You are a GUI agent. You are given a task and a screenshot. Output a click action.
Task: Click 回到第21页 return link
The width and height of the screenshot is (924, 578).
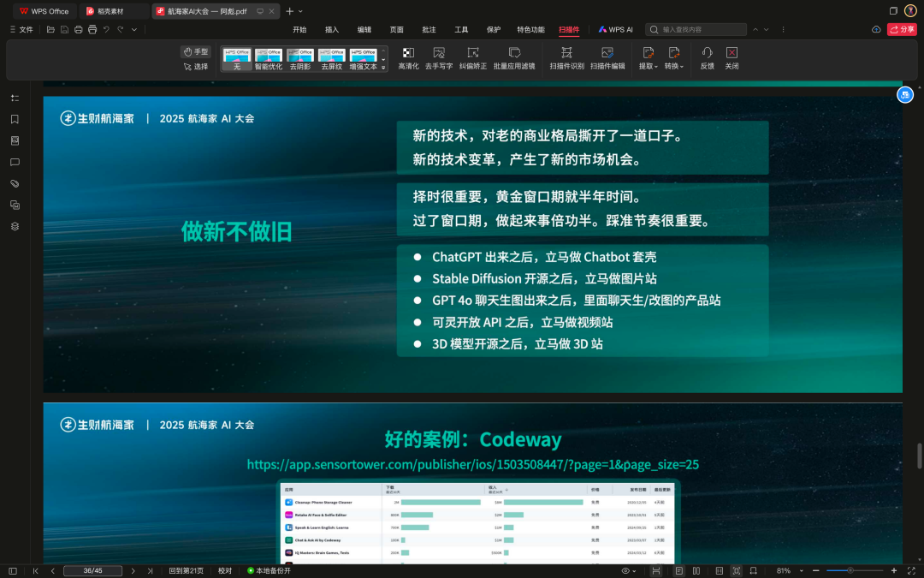coord(187,571)
